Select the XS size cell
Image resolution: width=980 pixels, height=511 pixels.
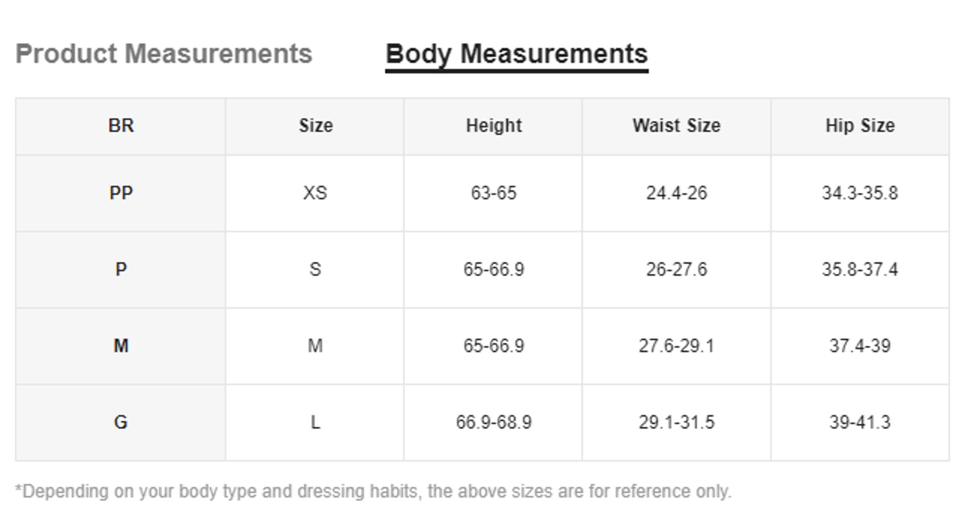(x=315, y=193)
